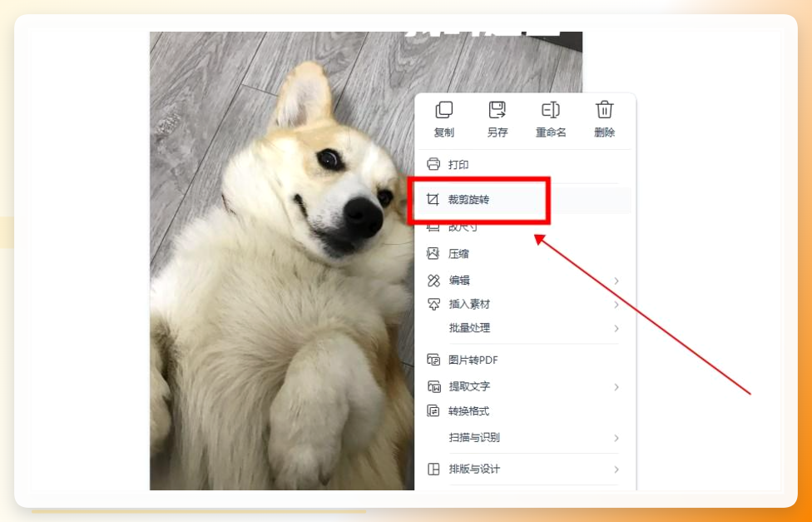Open Layout and Design (排版与设计) submenu
The width and height of the screenshot is (812, 522).
(525, 469)
